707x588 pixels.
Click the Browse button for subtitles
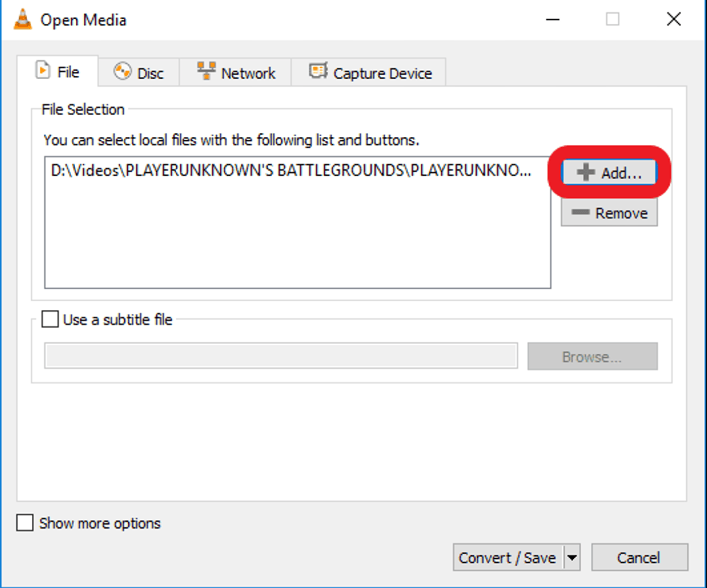pyautogui.click(x=592, y=356)
